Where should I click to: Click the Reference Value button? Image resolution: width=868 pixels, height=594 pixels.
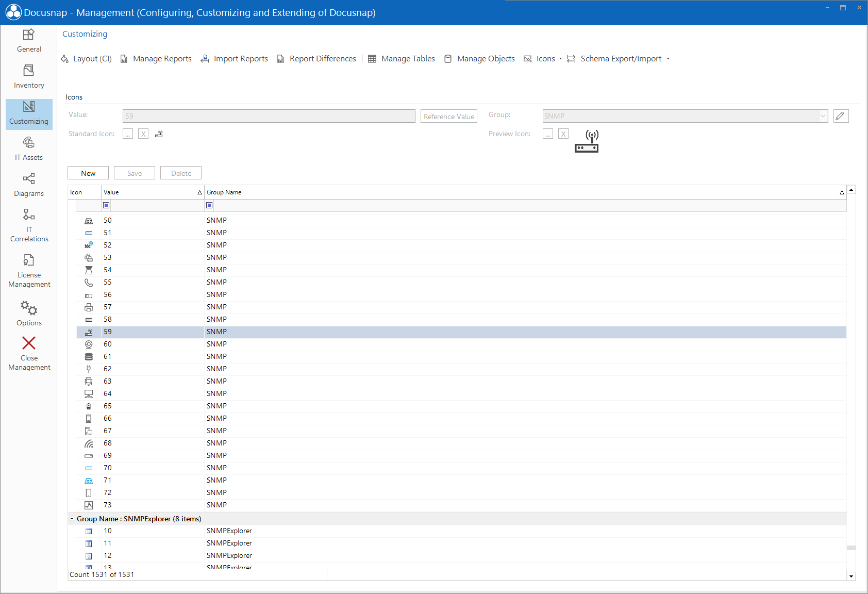449,117
